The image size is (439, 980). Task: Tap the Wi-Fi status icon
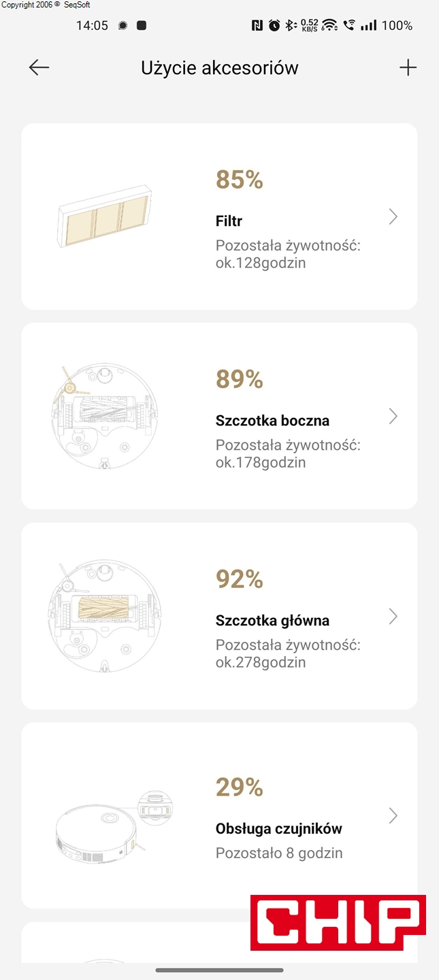[330, 26]
